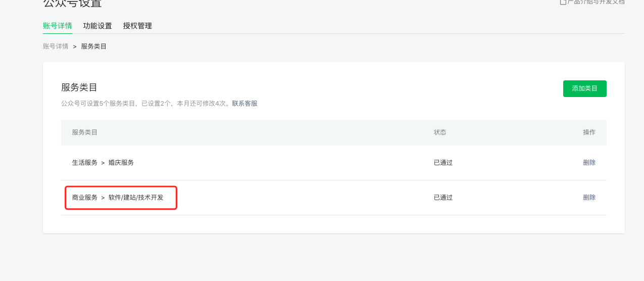
Task: Switch to the 账号详情 tab
Action: (x=58, y=26)
